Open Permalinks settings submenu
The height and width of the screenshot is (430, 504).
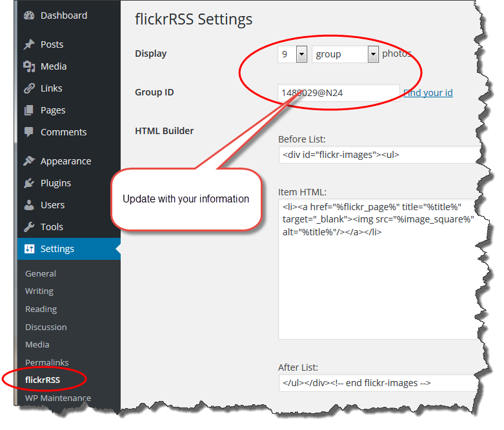[x=46, y=362]
